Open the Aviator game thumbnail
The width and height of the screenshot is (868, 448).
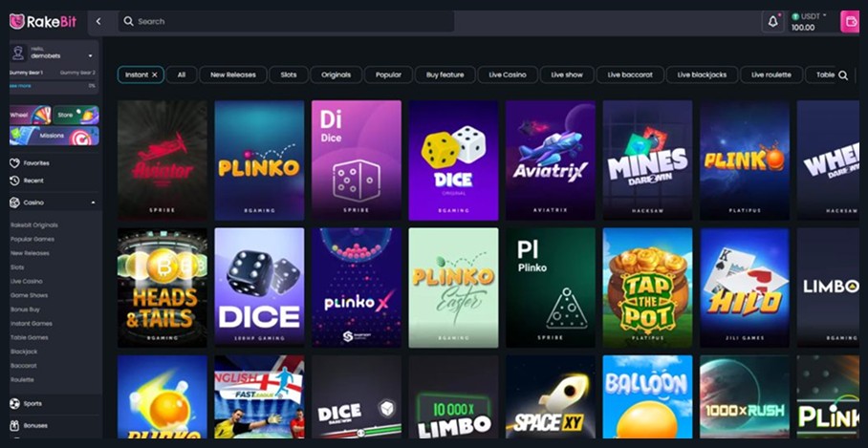[x=163, y=160]
